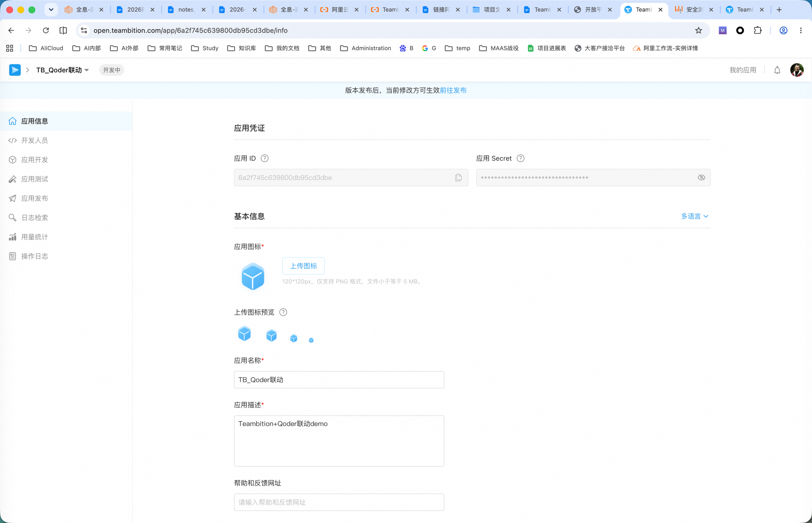This screenshot has height=523, width=812.
Task: Open the temp bookmark folder
Action: (x=457, y=48)
